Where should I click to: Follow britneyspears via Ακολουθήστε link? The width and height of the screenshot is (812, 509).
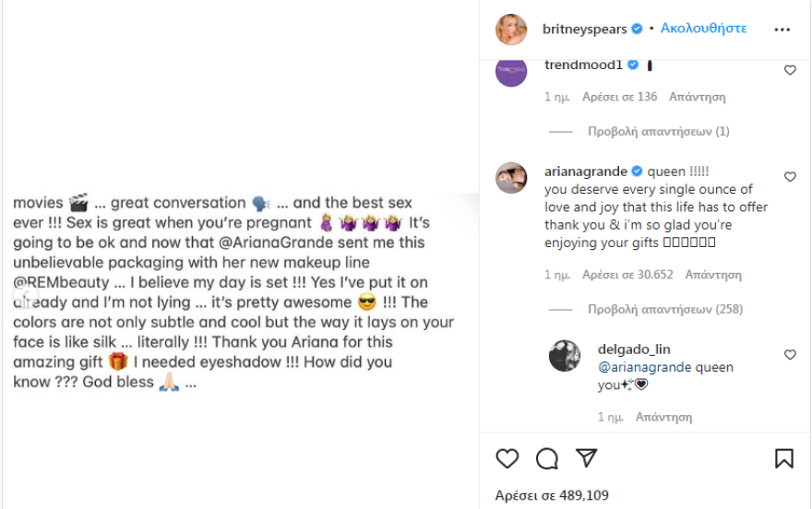point(703,29)
